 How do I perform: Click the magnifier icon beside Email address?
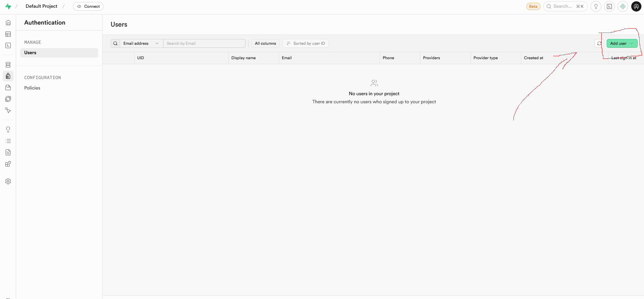pos(115,43)
